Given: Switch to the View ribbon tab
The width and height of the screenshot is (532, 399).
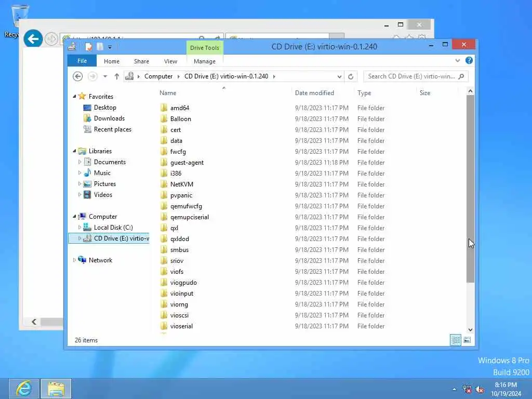Looking at the screenshot, I should [x=170, y=61].
